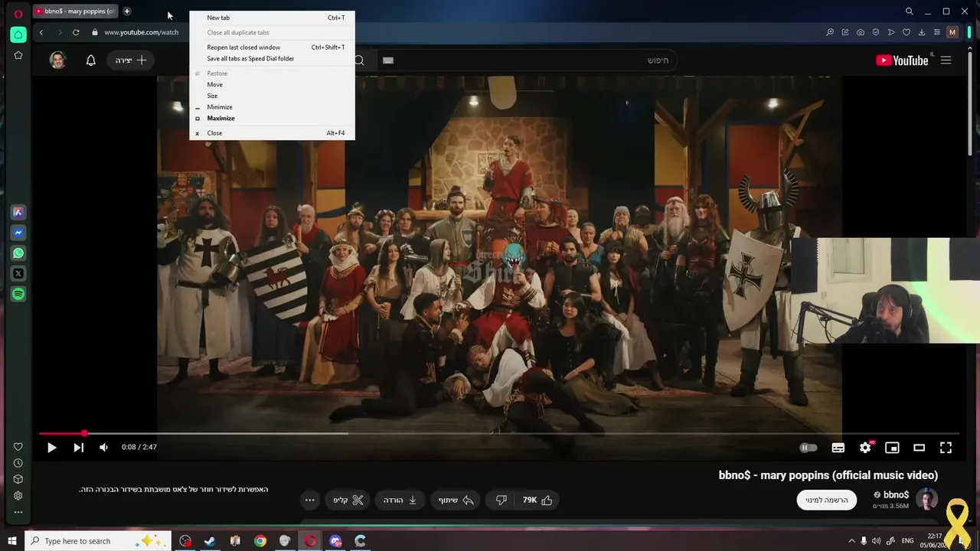Toggle theater mode
The width and height of the screenshot is (980, 551).
coord(919,448)
